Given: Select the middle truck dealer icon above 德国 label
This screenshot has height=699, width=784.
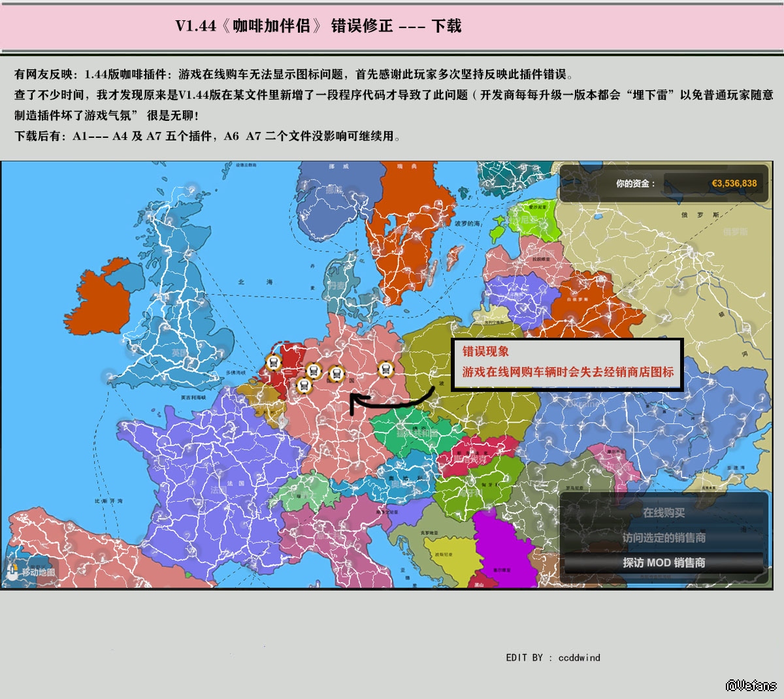Looking at the screenshot, I should 336,374.
